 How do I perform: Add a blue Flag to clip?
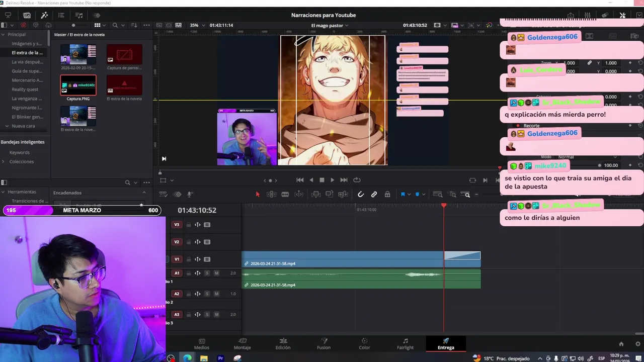403,195
